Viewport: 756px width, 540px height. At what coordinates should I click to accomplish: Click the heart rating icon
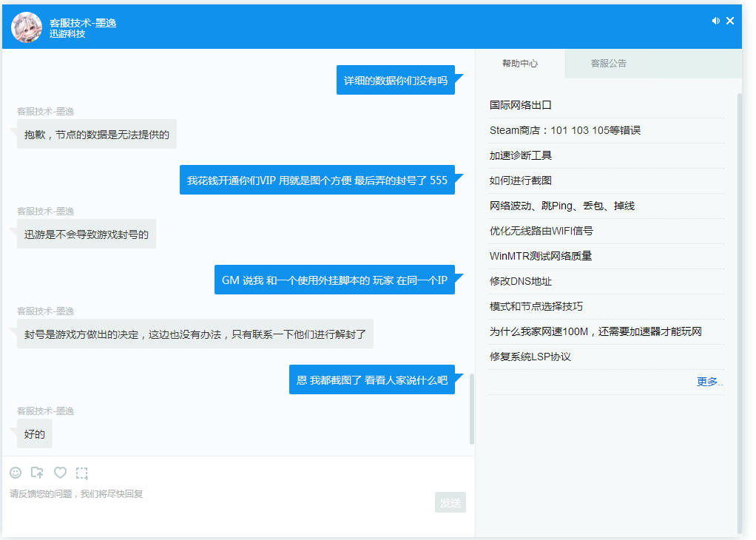[x=60, y=473]
